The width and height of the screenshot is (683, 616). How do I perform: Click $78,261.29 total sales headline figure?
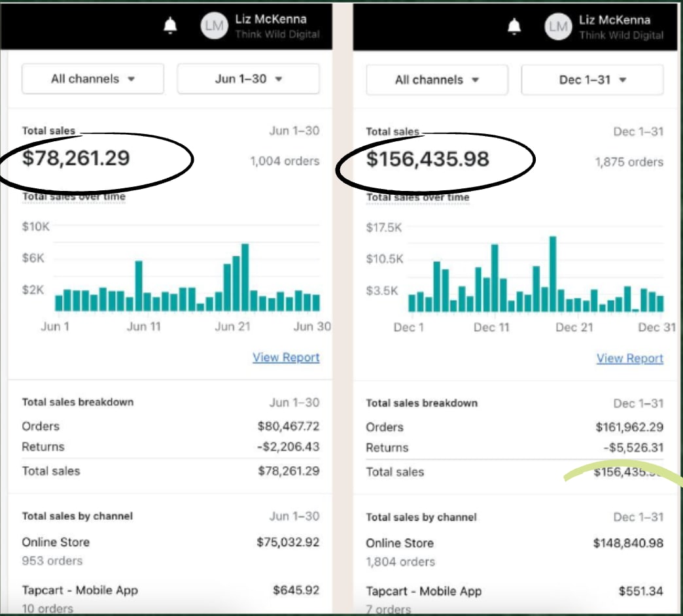coord(77,158)
